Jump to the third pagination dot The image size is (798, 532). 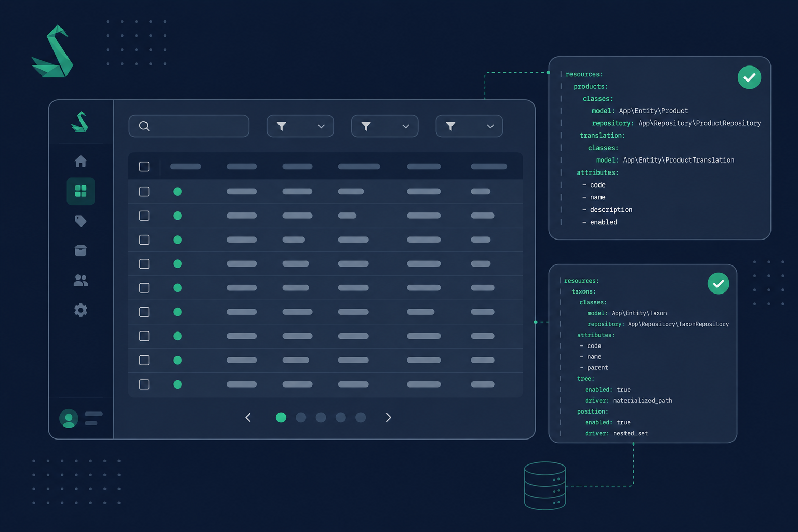coord(321,417)
